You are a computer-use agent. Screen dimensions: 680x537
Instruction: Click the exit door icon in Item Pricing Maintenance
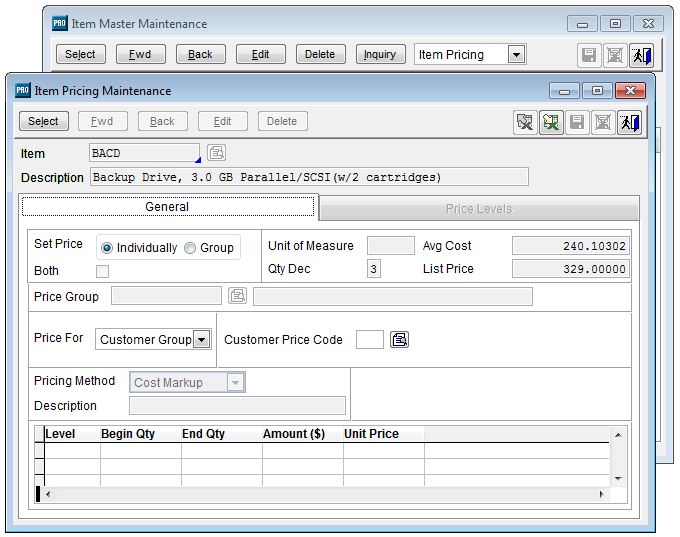click(629, 122)
